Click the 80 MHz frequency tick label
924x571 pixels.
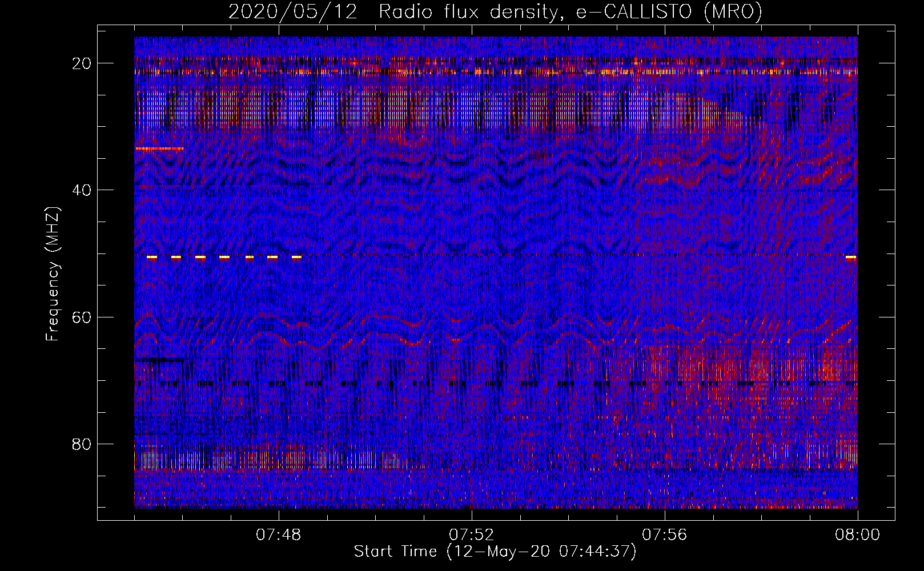[82, 444]
